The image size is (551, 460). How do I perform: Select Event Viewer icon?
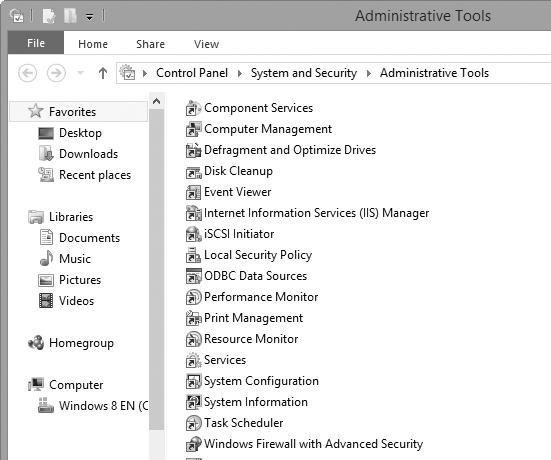(193, 192)
